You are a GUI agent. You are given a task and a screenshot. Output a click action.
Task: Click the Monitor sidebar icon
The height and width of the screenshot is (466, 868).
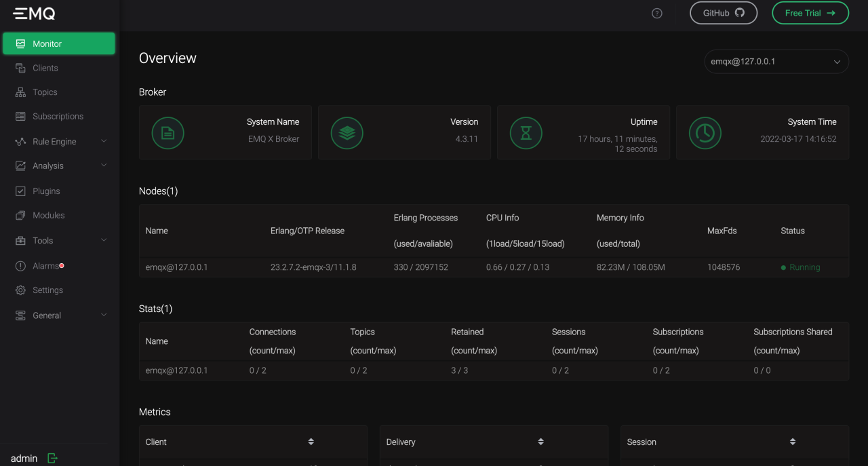pos(20,43)
